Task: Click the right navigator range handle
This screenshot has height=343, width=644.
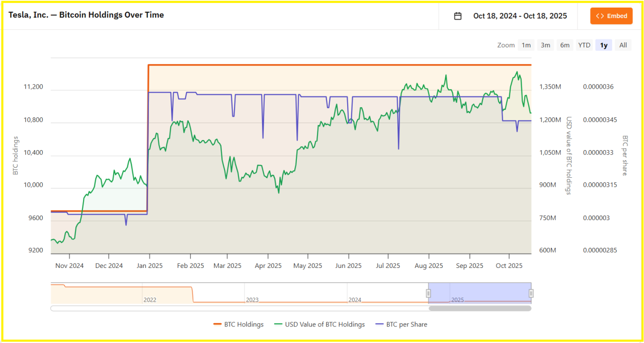Action: point(531,293)
